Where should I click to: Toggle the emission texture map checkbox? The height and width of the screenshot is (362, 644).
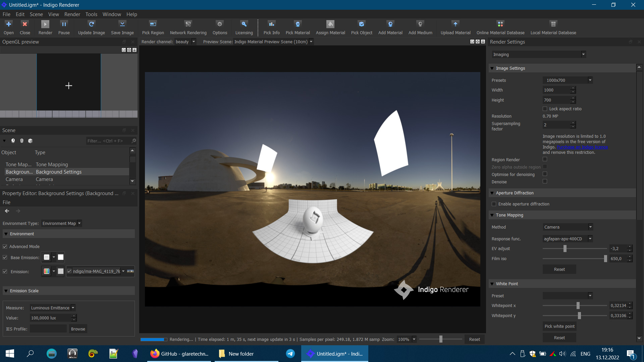[x=69, y=271]
